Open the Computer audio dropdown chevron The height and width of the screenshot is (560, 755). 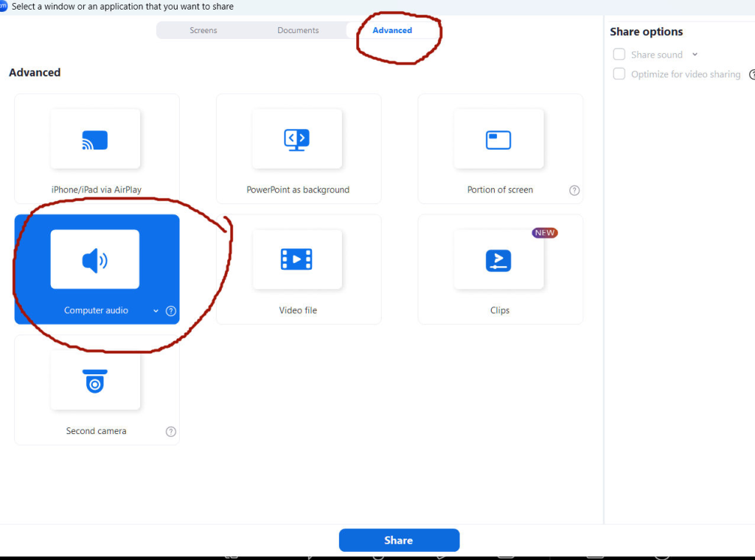pos(156,311)
